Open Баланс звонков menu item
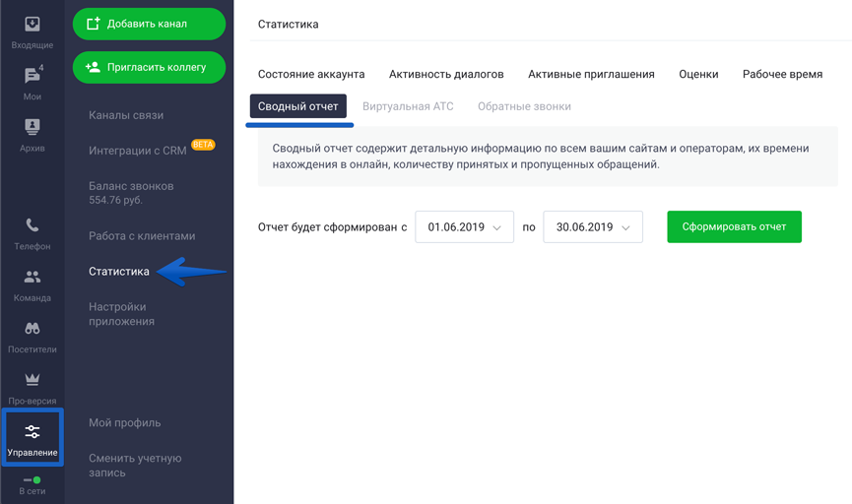The width and height of the screenshot is (852, 504). coord(131,193)
